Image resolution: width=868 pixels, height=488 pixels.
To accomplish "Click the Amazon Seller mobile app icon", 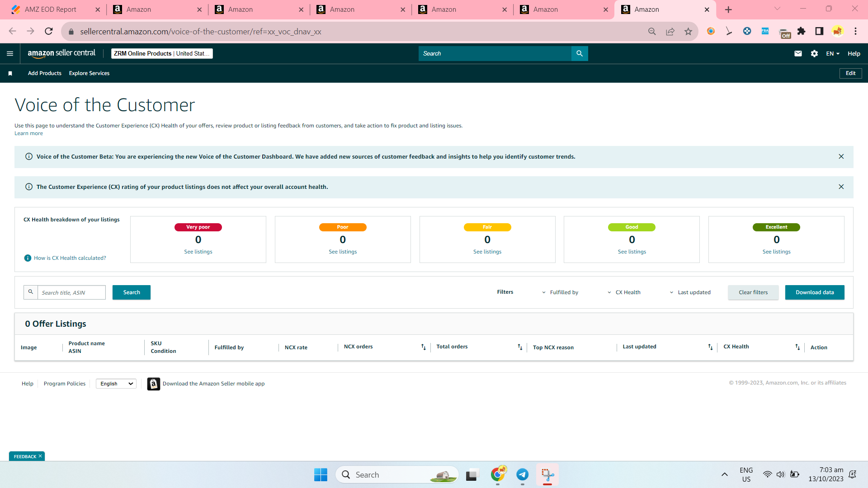I will [x=154, y=384].
